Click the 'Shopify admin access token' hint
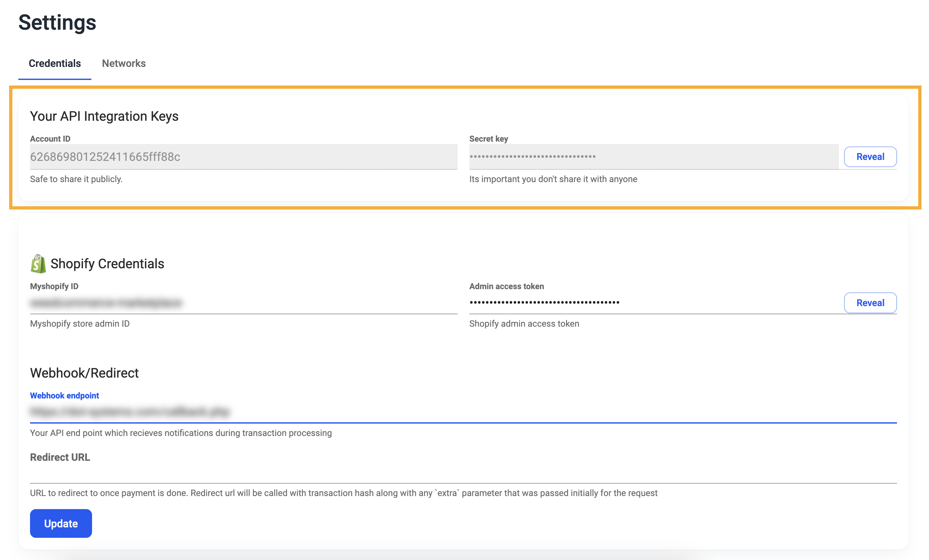This screenshot has width=929, height=560. tap(524, 324)
